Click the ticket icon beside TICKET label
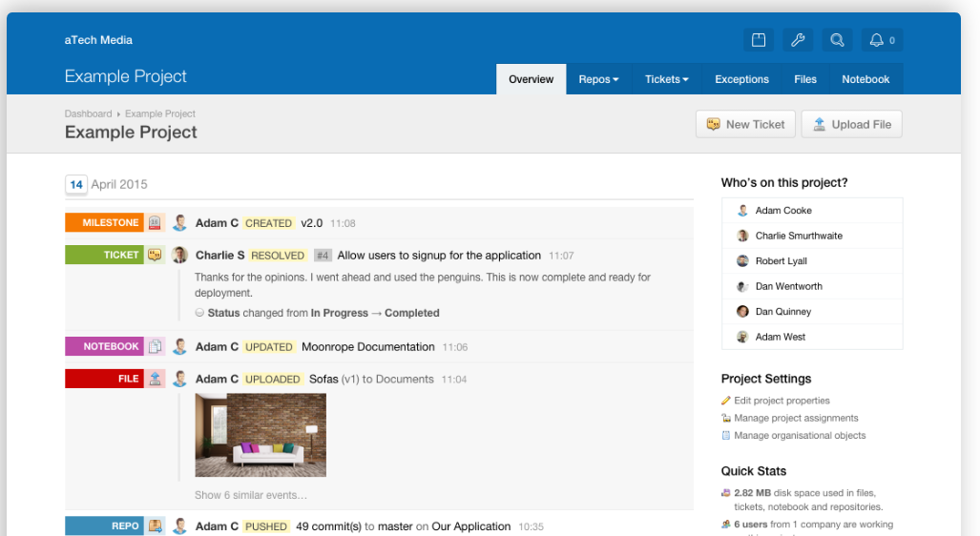Screen dimensions: 980x536 (x=155, y=255)
